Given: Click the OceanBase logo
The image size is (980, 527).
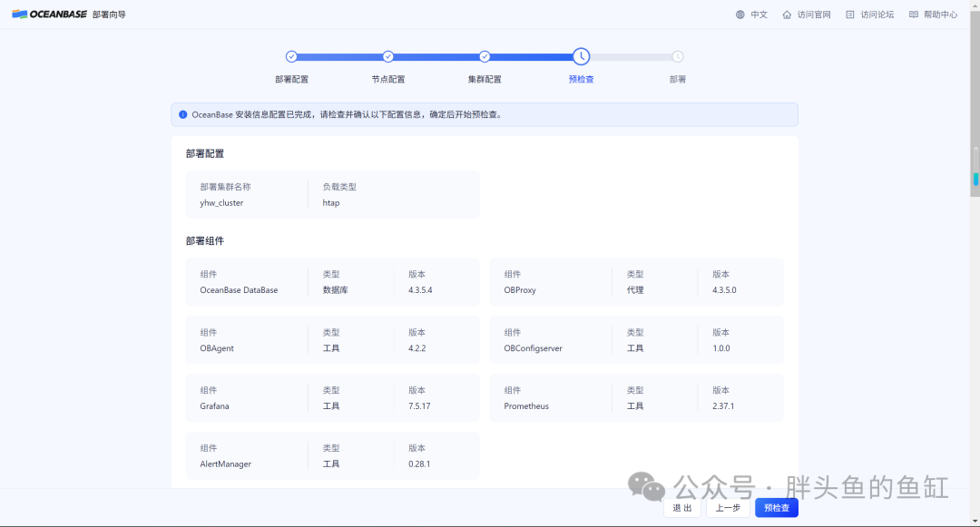Looking at the screenshot, I should click(x=49, y=15).
